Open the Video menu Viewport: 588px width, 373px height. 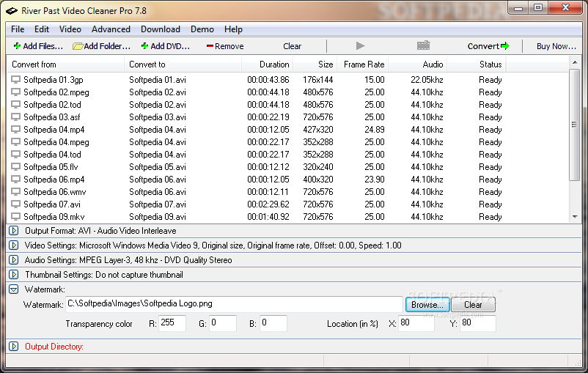[70, 29]
